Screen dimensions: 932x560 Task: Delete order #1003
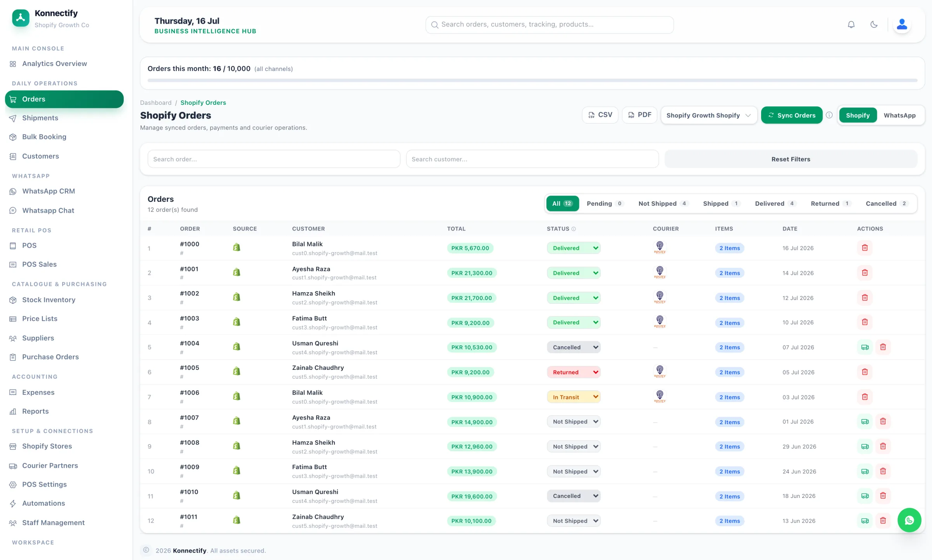click(864, 322)
